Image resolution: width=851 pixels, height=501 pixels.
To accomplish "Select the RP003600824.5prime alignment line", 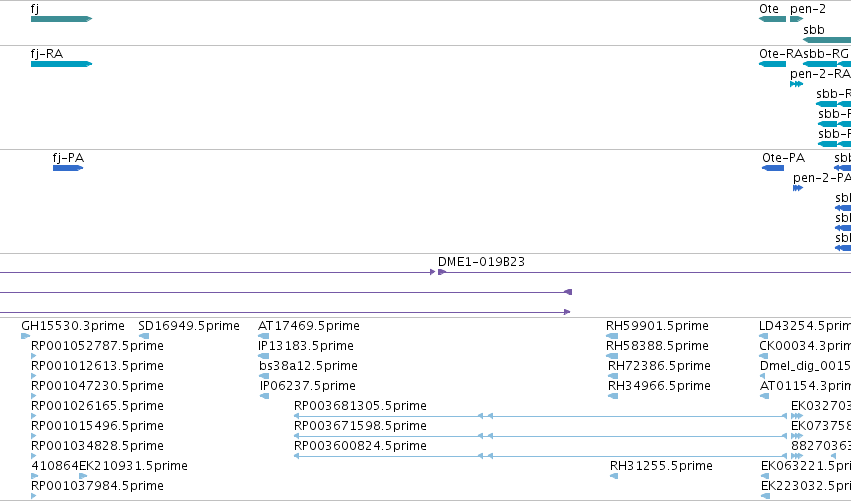I will tap(541, 456).
